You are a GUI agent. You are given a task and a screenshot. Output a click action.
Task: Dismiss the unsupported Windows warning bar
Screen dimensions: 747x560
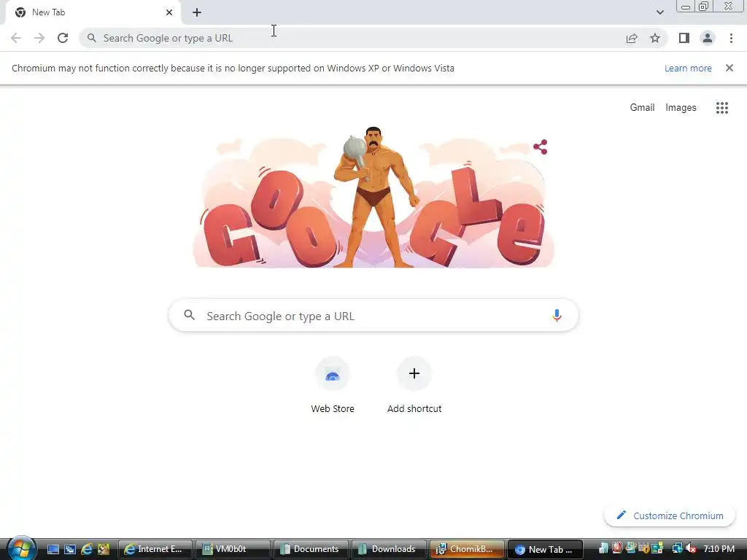[729, 68]
